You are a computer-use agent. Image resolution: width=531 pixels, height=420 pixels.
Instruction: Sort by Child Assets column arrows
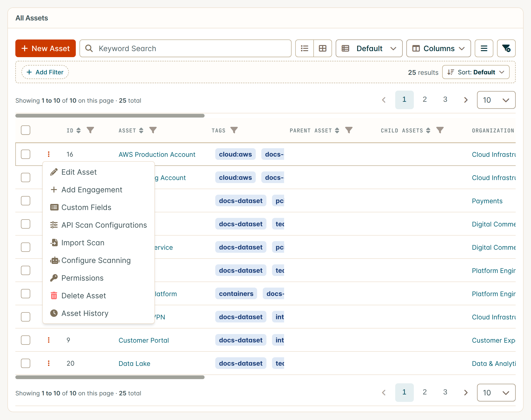(428, 130)
